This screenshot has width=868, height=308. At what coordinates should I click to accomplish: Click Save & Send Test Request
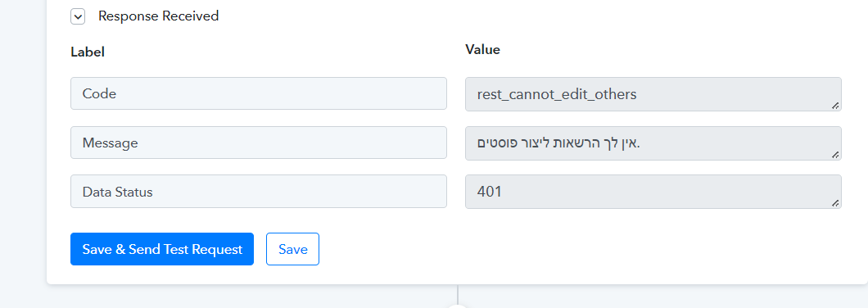pos(162,249)
